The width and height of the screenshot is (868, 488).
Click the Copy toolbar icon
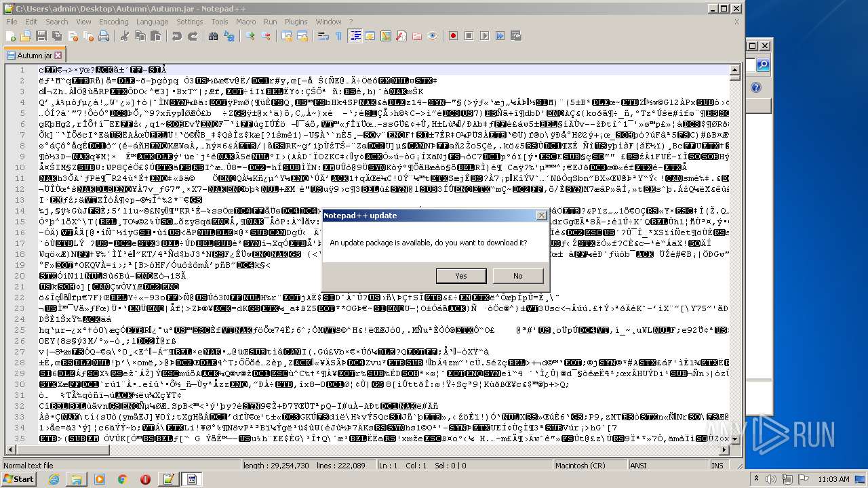pyautogui.click(x=140, y=35)
